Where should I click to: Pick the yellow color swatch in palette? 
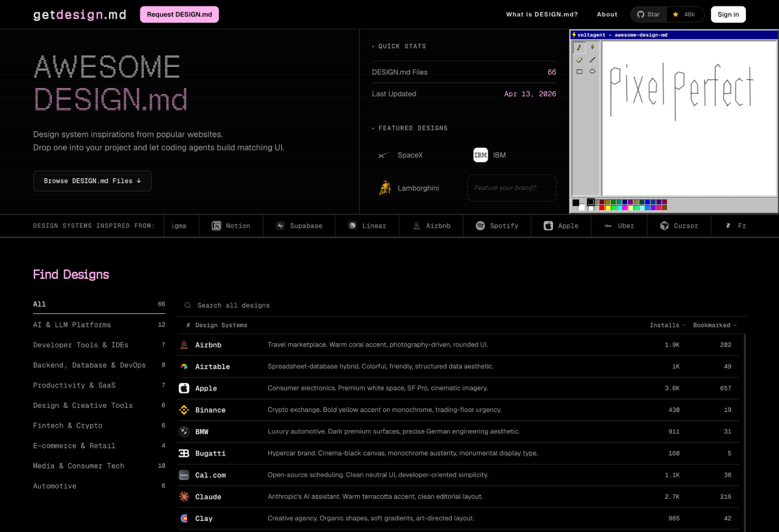(608, 208)
